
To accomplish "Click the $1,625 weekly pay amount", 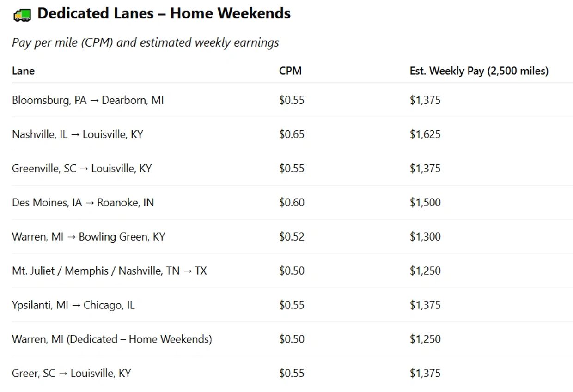I will point(425,134).
